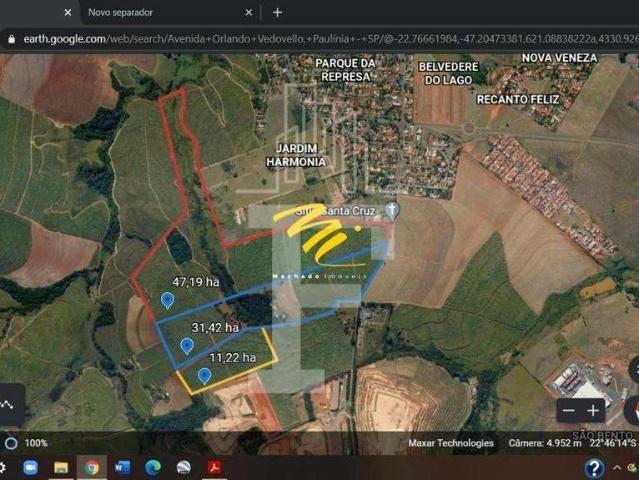
Task: Open Microsoft Word from the taskbar
Action: tap(122, 467)
